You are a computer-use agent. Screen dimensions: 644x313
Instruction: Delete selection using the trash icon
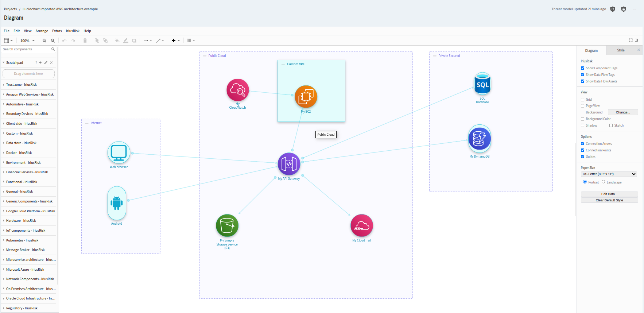tap(85, 40)
